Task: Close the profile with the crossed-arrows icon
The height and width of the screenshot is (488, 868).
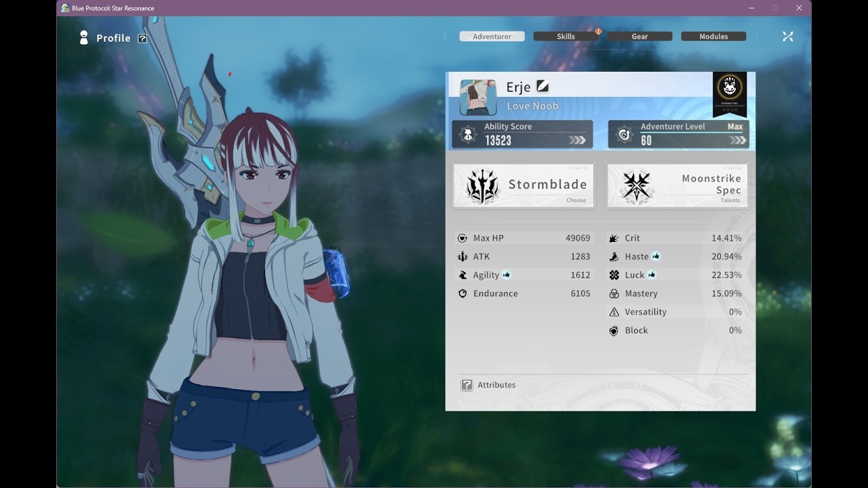Action: click(x=788, y=37)
